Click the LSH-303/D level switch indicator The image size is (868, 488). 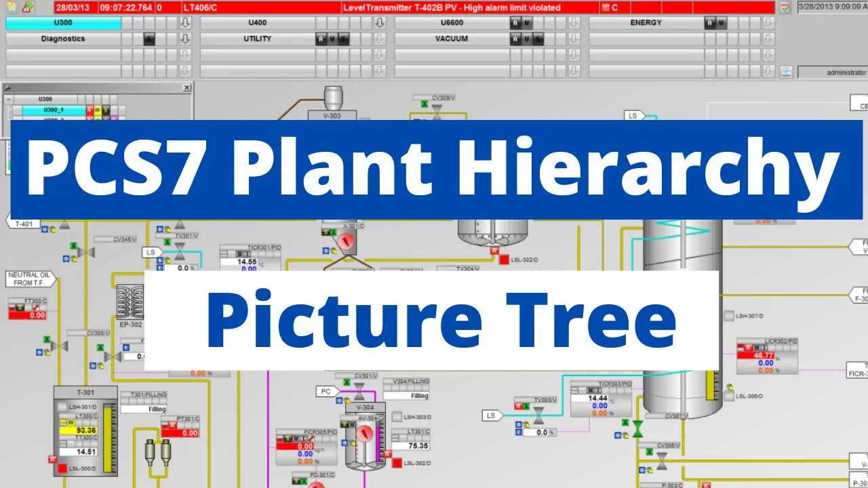397,417
